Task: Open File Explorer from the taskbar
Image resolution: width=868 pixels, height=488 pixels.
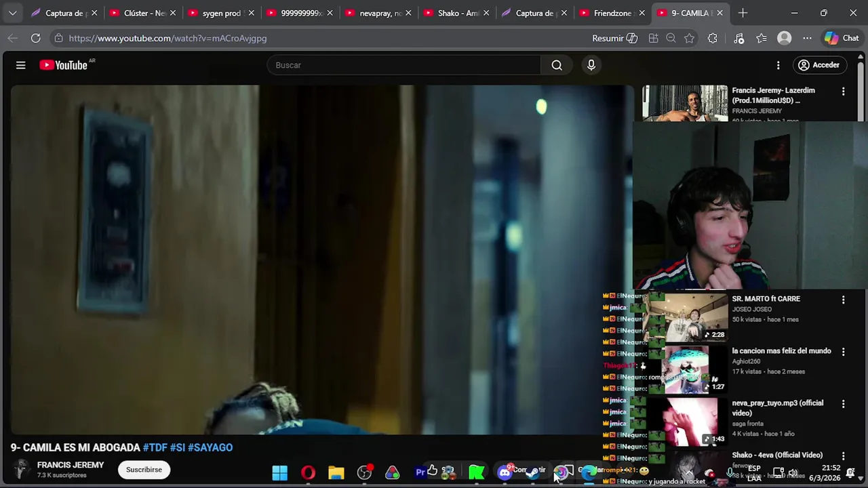Action: point(336,472)
